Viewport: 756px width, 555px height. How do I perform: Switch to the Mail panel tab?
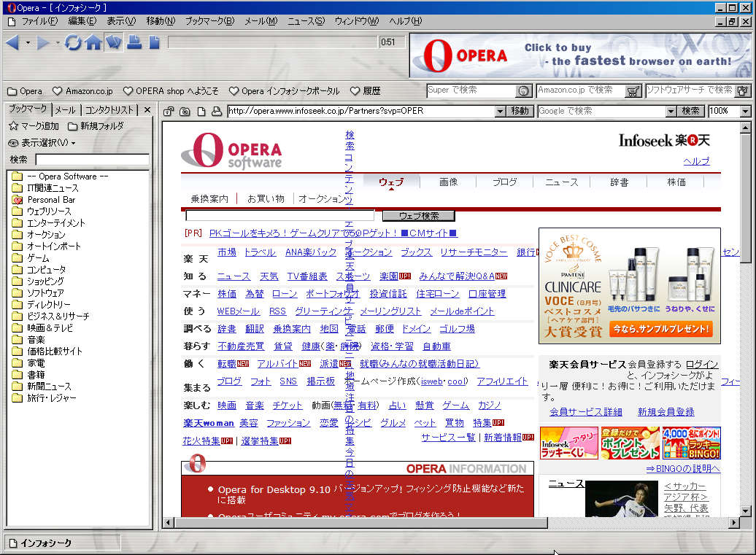pyautogui.click(x=65, y=110)
